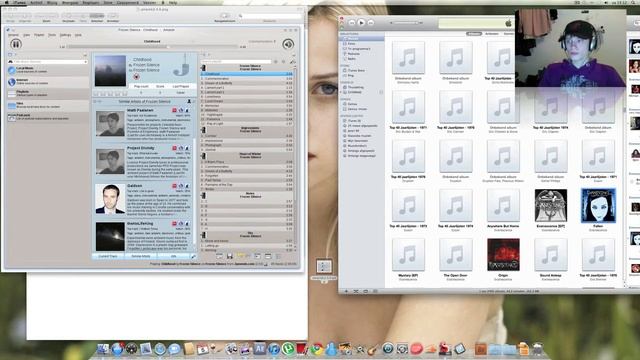
Task: Switch to Current Track applet tab
Action: coord(108,256)
